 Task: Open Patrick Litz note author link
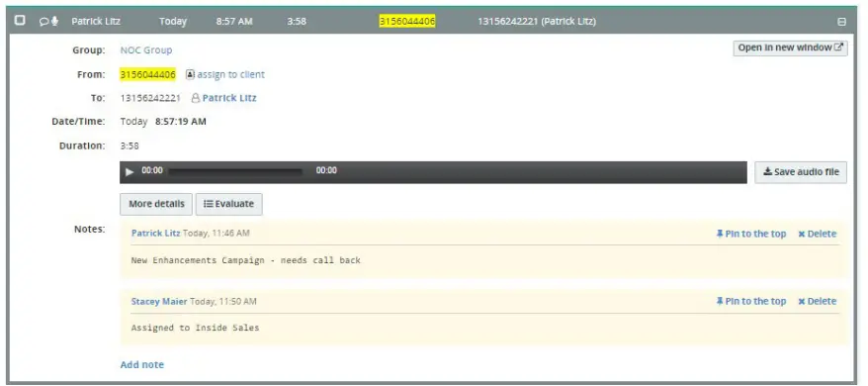pos(155,233)
